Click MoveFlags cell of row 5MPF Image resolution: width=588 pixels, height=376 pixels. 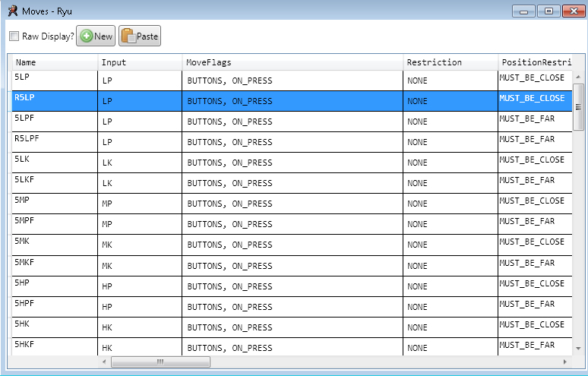coord(292,224)
